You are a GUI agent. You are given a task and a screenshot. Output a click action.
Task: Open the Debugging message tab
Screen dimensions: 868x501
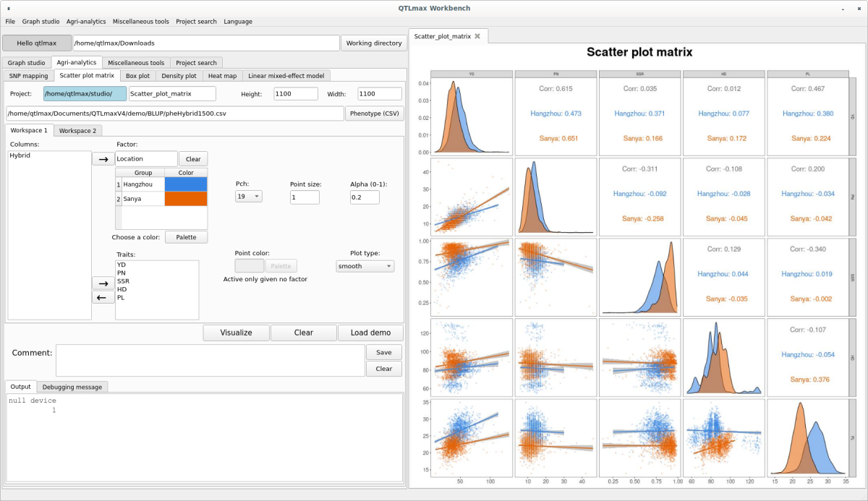click(x=72, y=387)
